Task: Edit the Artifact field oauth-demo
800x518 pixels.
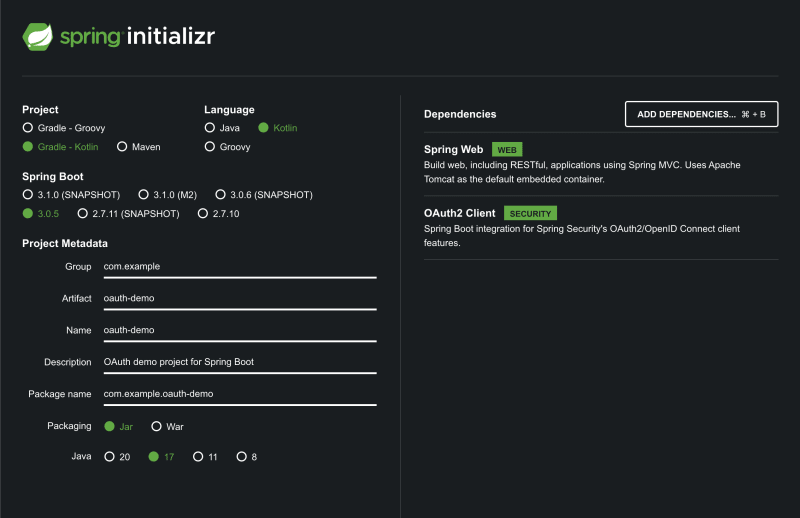Action: pos(240,299)
